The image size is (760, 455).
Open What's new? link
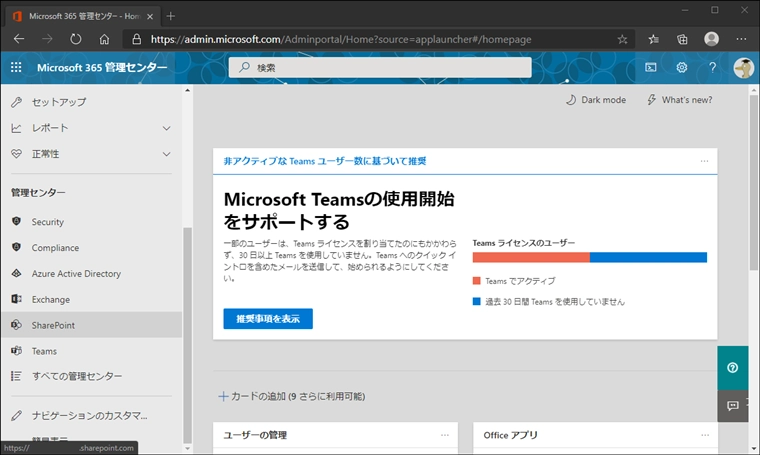coord(680,100)
